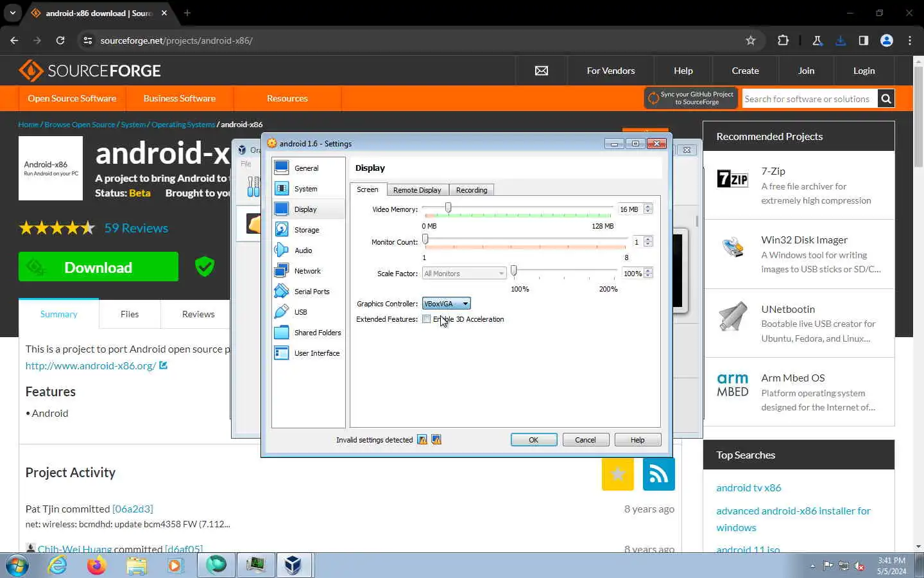Open Shared Folders category icon
The image size is (924, 578).
(x=281, y=332)
